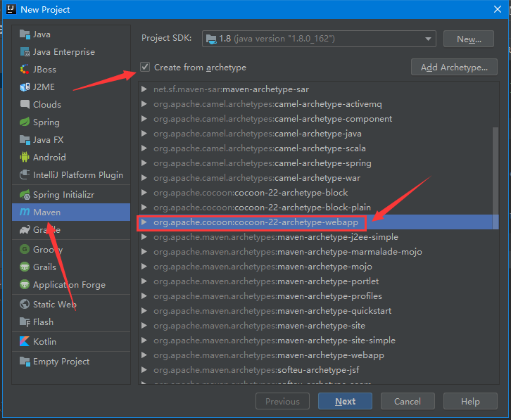Click the Cancel button

click(408, 401)
